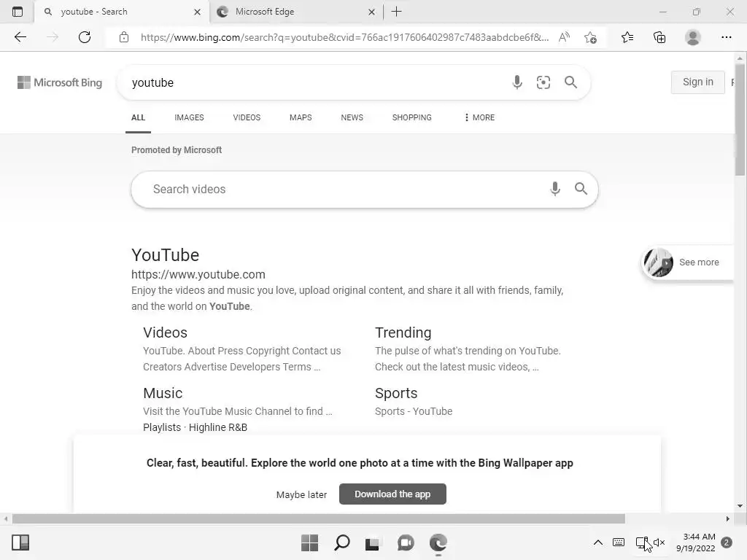Viewport: 747px width, 560px height.
Task: Click the See more card thumbnail
Action: (659, 262)
